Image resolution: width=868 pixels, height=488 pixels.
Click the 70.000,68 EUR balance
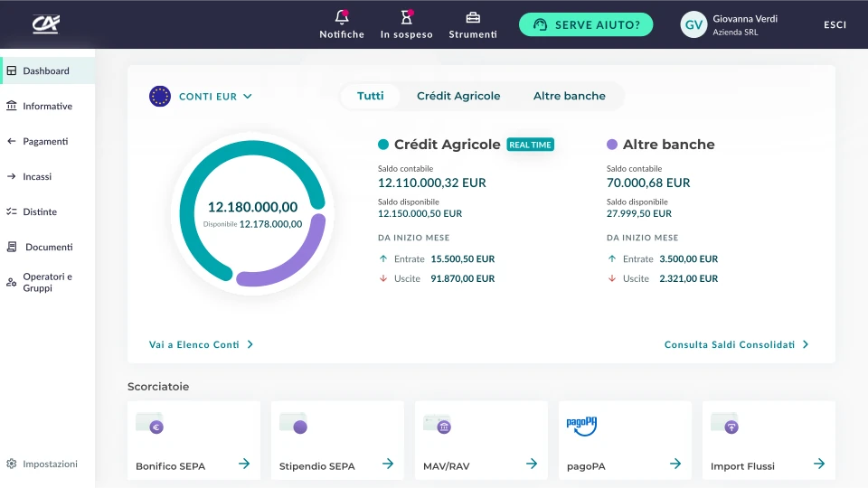648,183
